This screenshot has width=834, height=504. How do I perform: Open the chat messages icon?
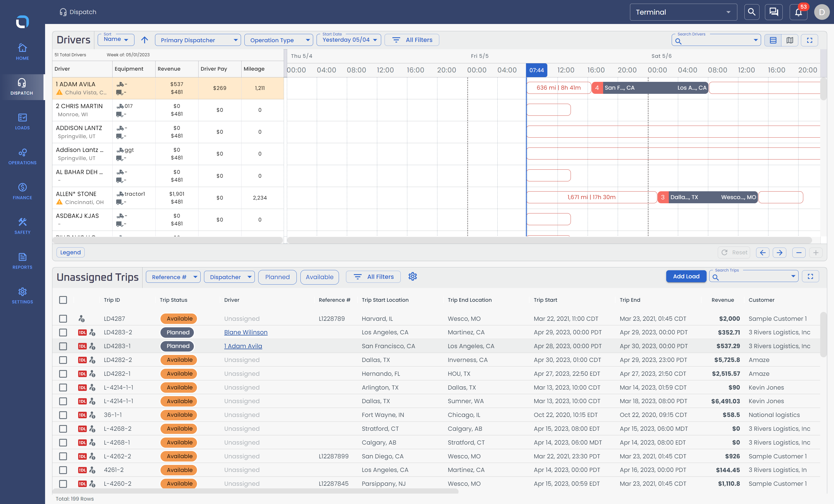pos(774,12)
